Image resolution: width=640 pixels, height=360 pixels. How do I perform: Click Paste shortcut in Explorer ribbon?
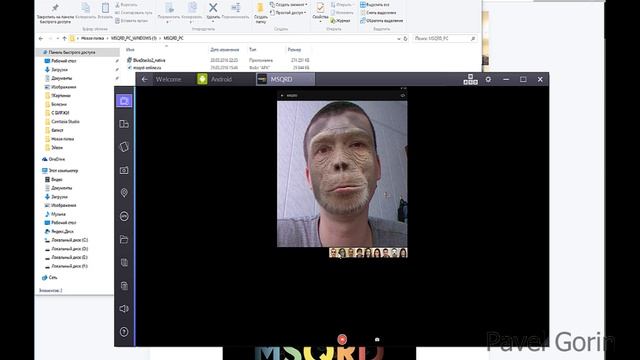pyautogui.click(x=131, y=20)
